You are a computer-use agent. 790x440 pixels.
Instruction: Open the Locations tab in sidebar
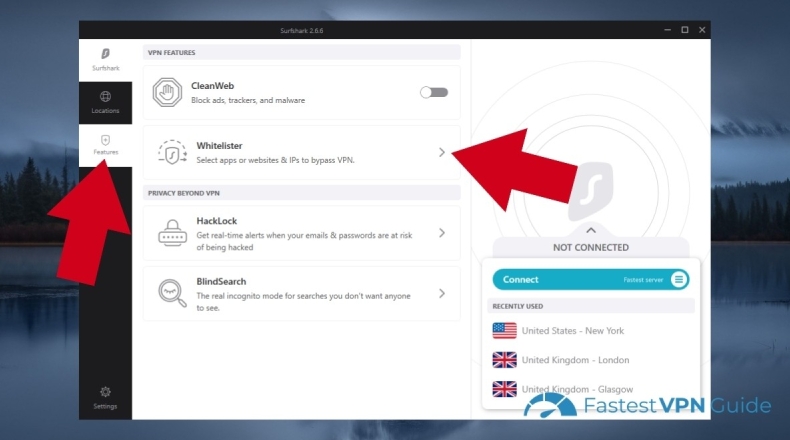[105, 102]
